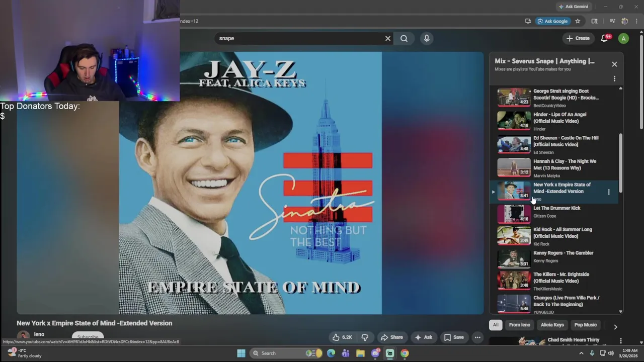Select the 'Alicia Keys' filter chip
The image size is (644, 362).
coord(552,325)
